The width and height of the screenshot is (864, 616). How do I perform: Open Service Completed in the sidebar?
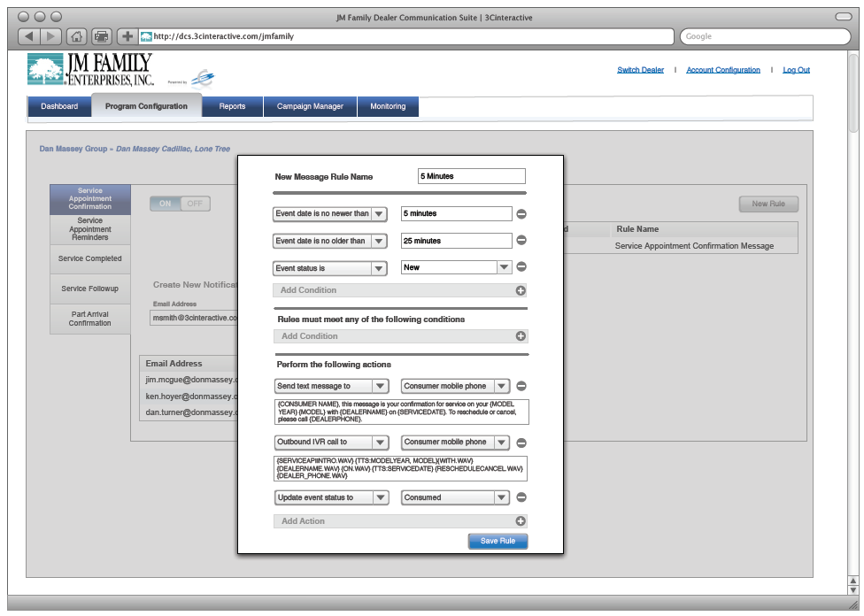(90, 259)
